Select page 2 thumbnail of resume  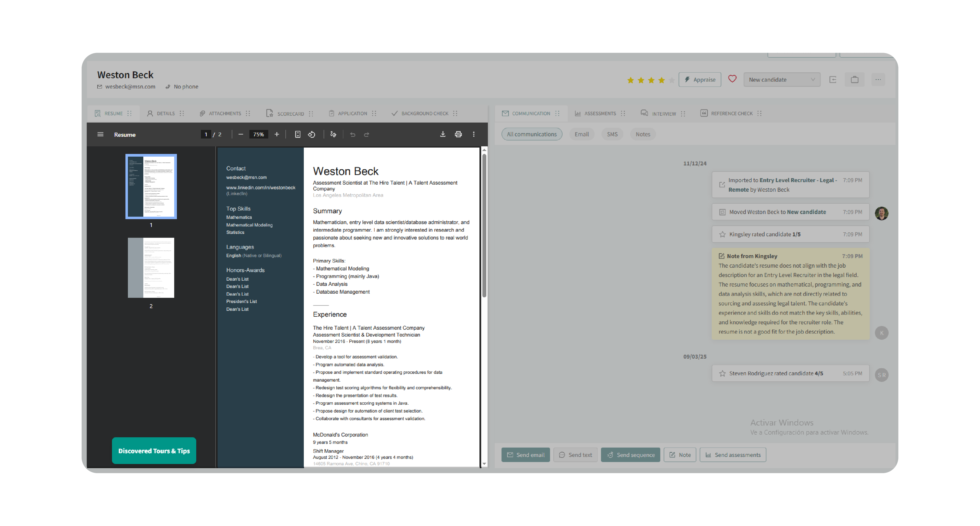coord(151,268)
